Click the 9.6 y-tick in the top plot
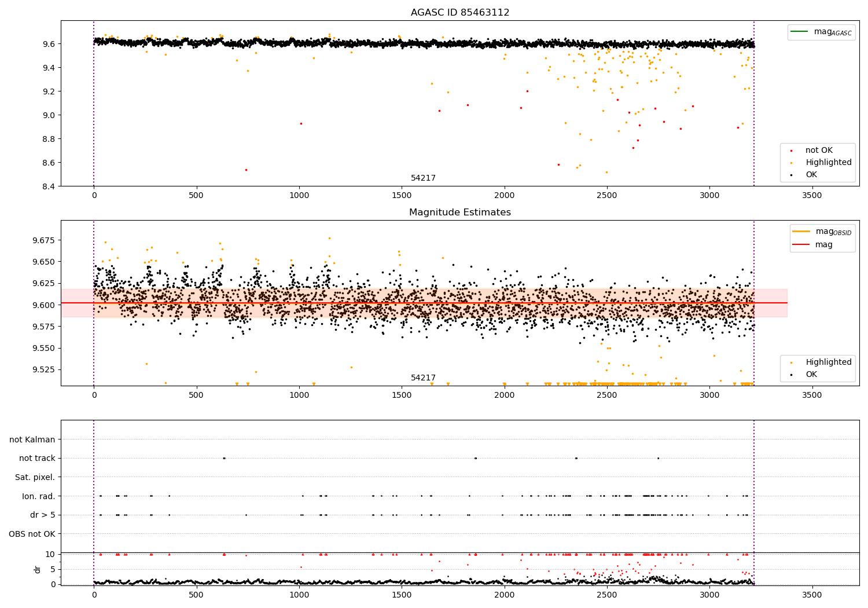 pos(48,44)
